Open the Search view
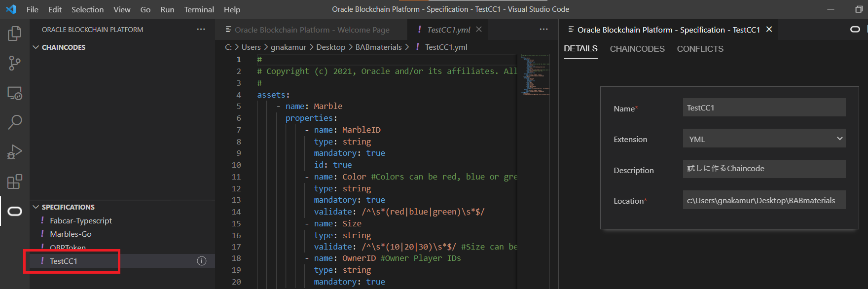 (x=15, y=122)
